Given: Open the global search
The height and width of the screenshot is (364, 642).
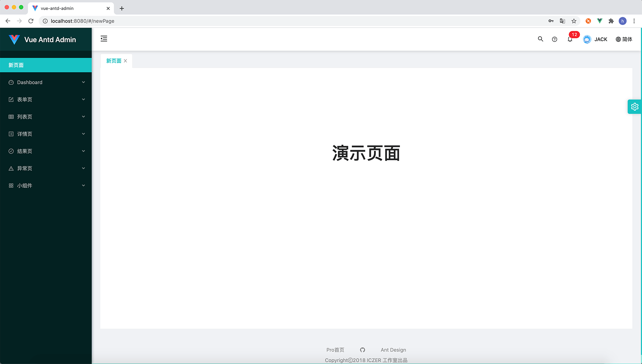Looking at the screenshot, I should coord(540,39).
